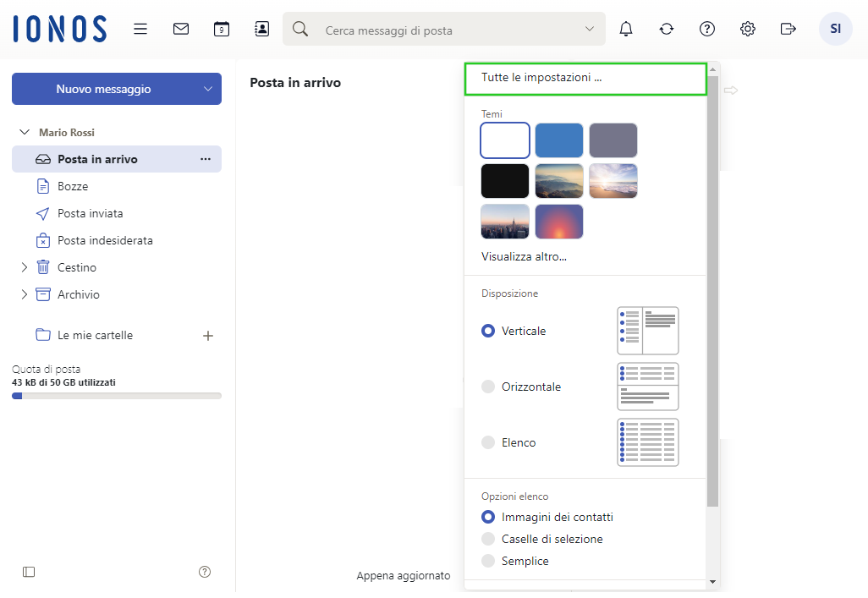Refresh mailbox with the sync icon
The image size is (868, 598).
pyautogui.click(x=667, y=29)
